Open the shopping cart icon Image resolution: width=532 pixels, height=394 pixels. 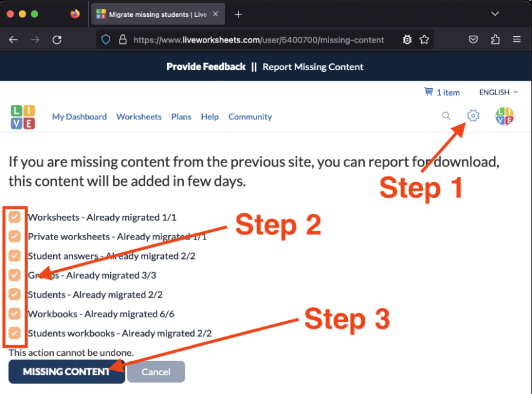coord(429,91)
